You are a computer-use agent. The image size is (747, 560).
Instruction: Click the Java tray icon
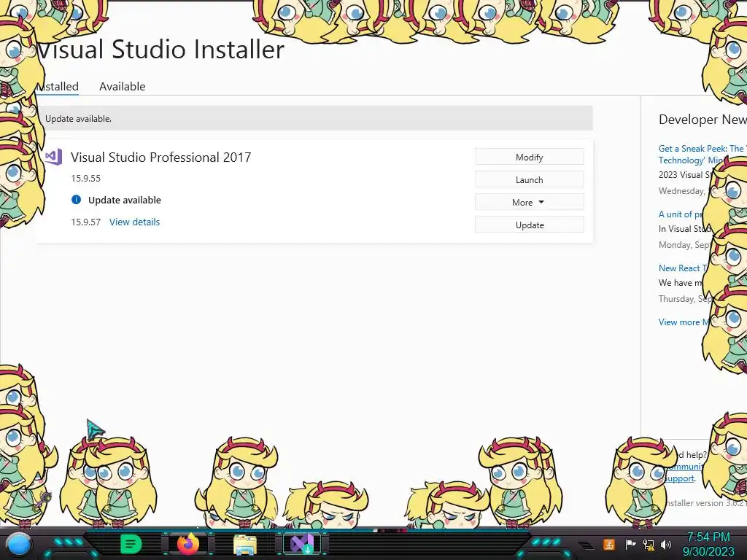coord(609,544)
